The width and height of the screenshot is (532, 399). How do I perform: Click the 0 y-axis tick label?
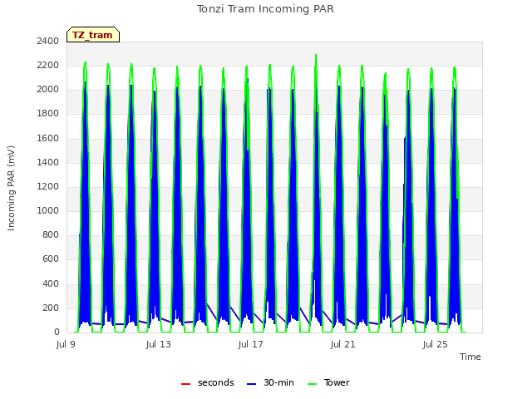(57, 332)
